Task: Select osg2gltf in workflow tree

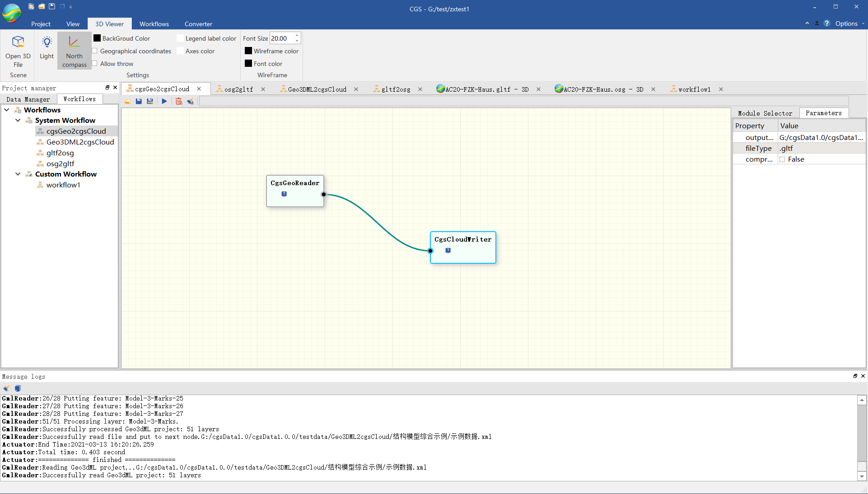Action: tap(60, 163)
